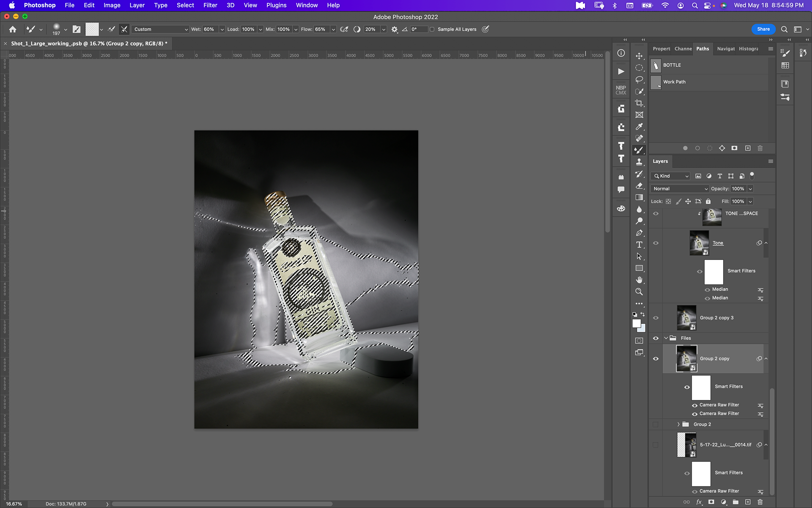Toggle visibility of TONE ...SPACE layer
This screenshot has height=508, width=812.
[x=656, y=214]
